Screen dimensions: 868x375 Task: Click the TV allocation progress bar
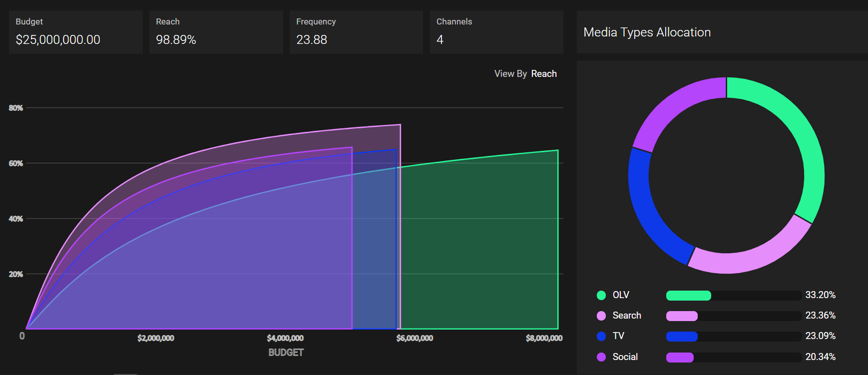pyautogui.click(x=733, y=337)
